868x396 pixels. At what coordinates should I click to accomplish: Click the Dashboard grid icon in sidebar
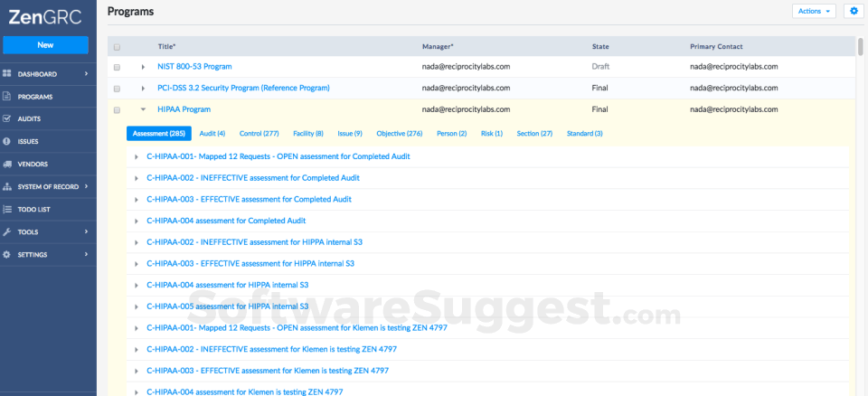(7, 73)
